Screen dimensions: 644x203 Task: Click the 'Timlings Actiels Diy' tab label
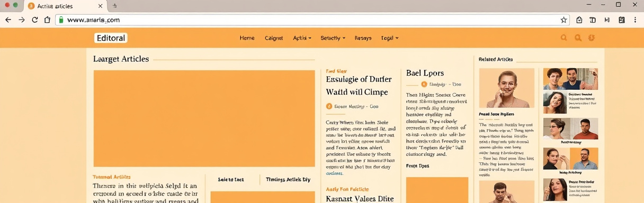[x=288, y=180]
